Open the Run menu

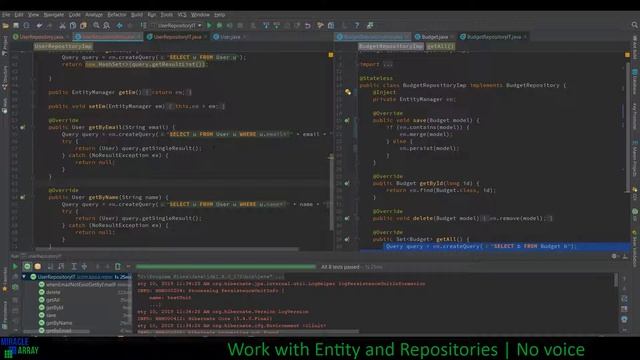[151, 15]
